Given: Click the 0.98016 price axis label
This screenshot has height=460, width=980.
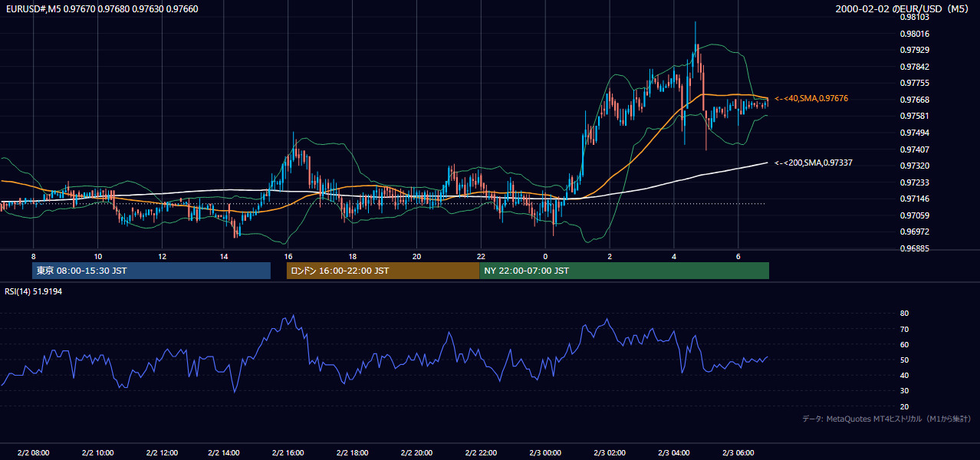Looking at the screenshot, I should click(914, 34).
